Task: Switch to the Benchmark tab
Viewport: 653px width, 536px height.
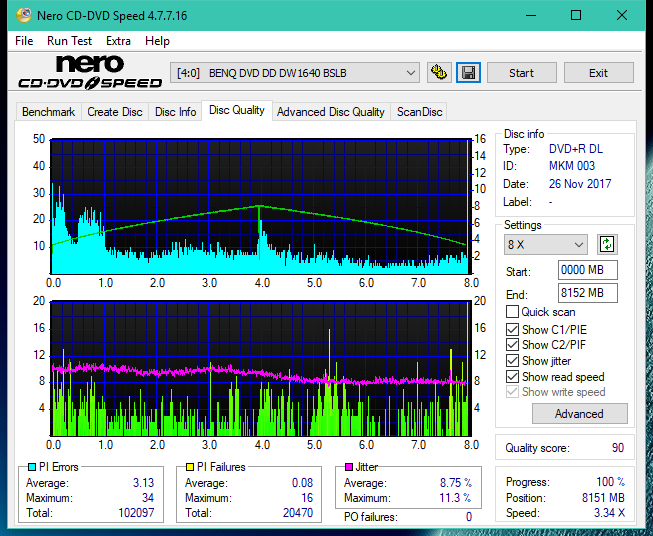Action: tap(48, 112)
